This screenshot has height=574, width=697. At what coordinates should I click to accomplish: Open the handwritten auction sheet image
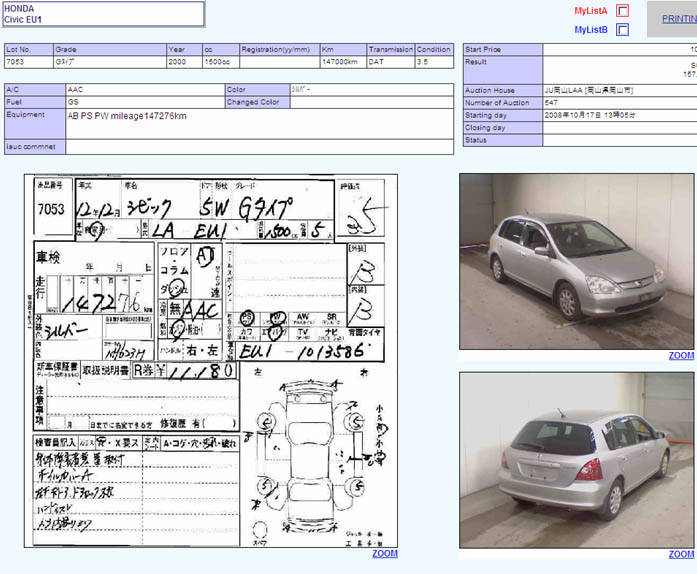211,360
